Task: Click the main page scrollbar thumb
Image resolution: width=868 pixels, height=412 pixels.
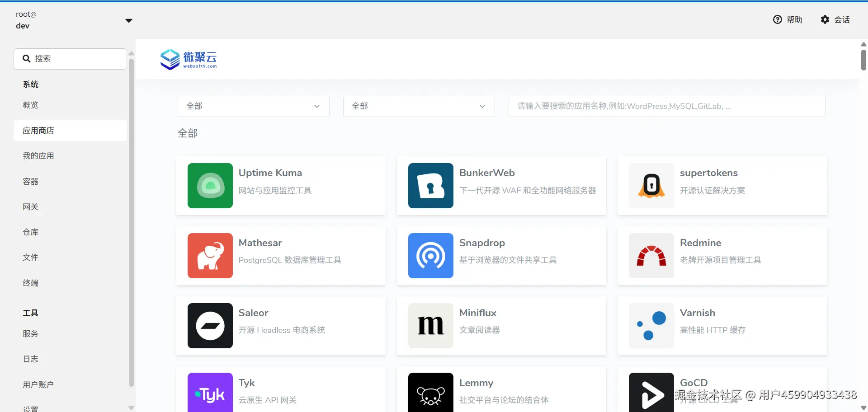Action: click(863, 60)
